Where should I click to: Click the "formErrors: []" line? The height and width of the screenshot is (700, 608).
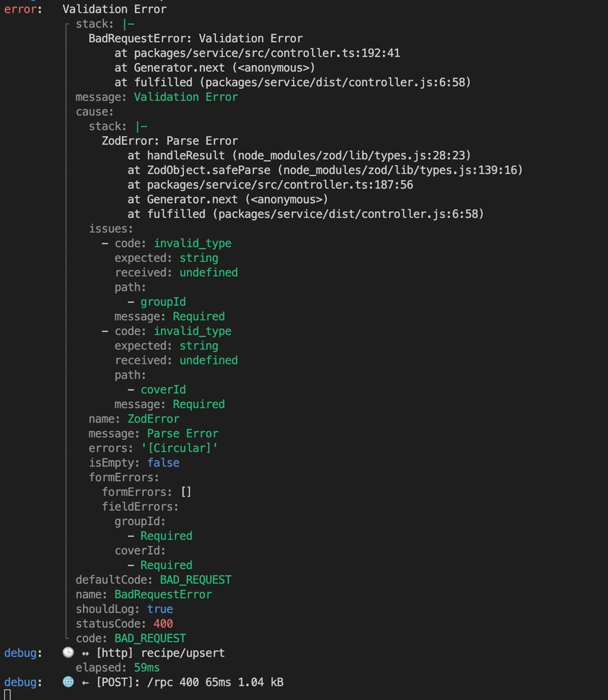[147, 492]
